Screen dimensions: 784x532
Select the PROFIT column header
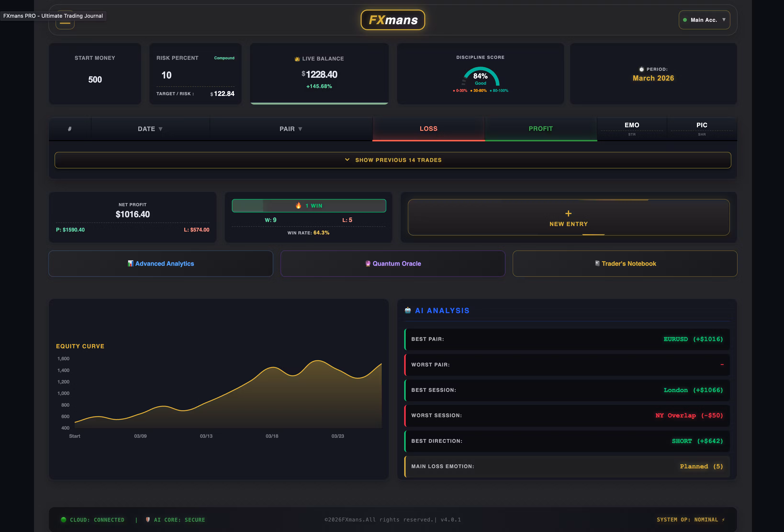(540, 128)
